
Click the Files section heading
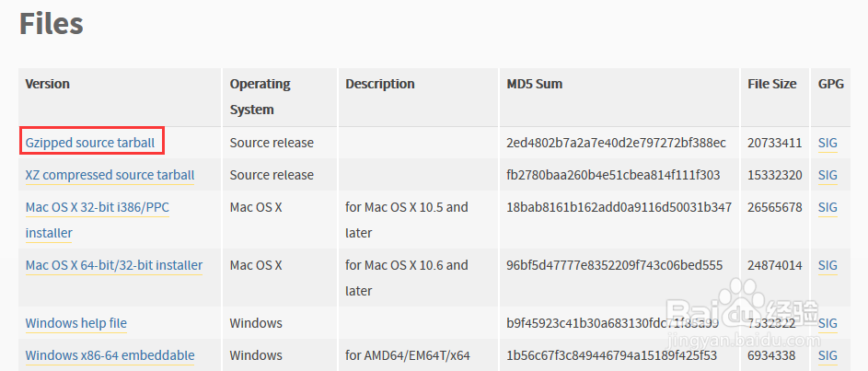tap(52, 24)
